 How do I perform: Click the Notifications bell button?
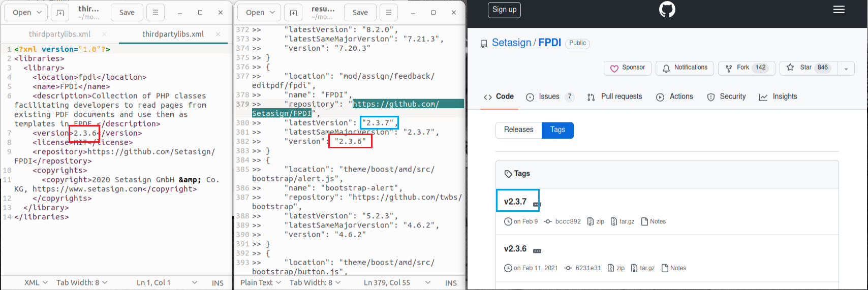(x=685, y=68)
